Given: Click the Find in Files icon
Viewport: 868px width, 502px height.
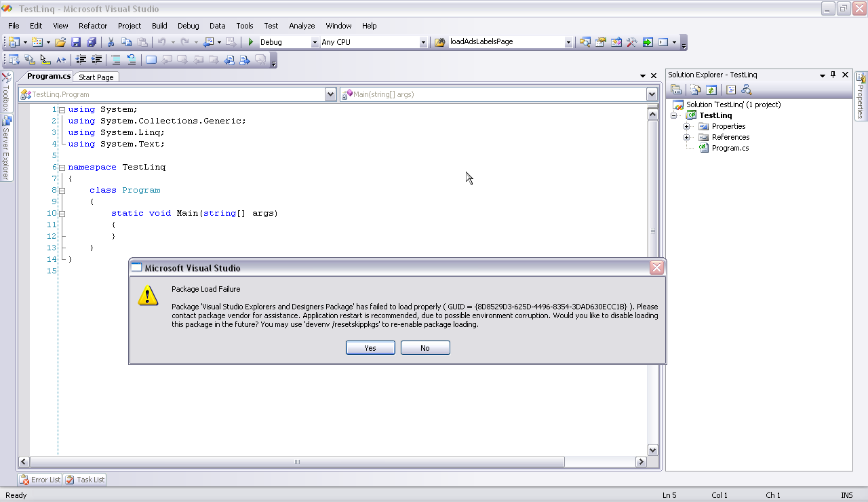Looking at the screenshot, I should (x=439, y=42).
